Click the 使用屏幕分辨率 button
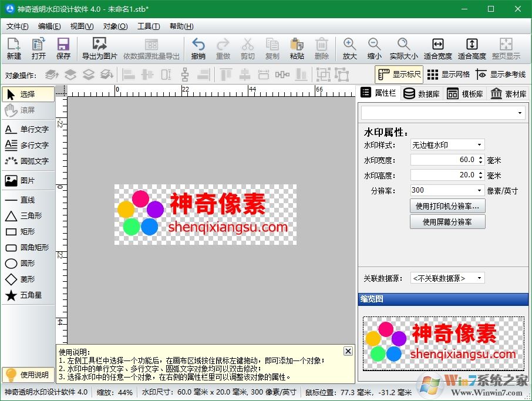 (x=447, y=222)
